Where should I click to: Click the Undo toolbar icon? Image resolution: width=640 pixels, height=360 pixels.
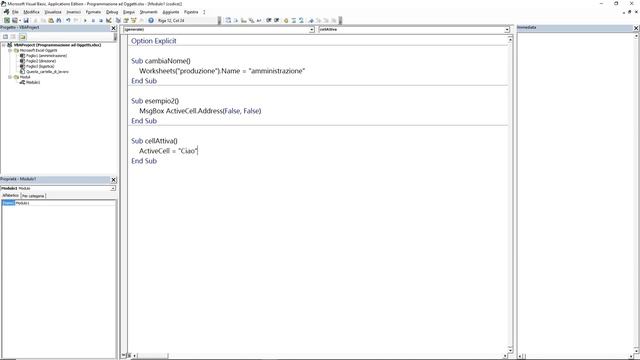(68, 20)
